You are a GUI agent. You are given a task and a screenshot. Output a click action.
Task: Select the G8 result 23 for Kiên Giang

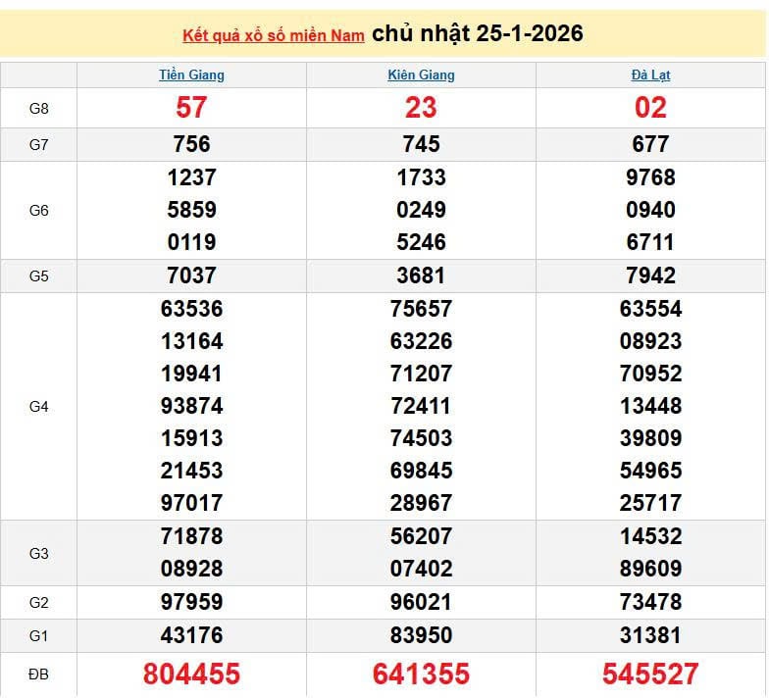pos(421,108)
